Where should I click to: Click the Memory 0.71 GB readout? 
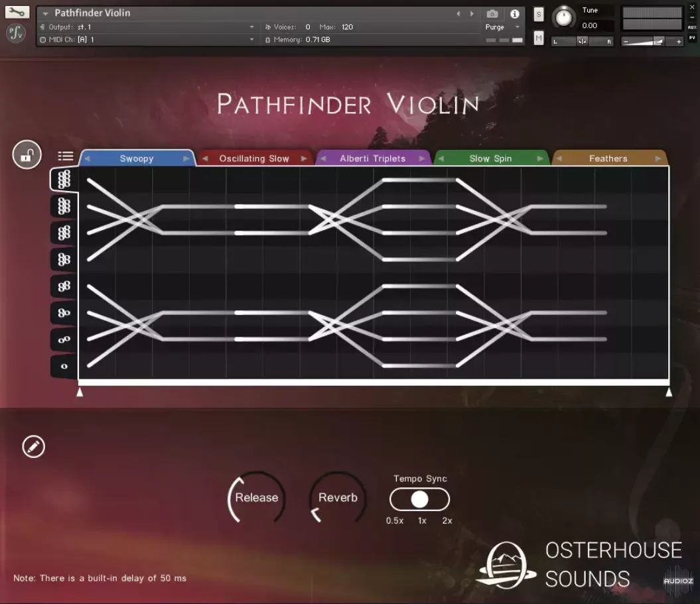coord(298,40)
